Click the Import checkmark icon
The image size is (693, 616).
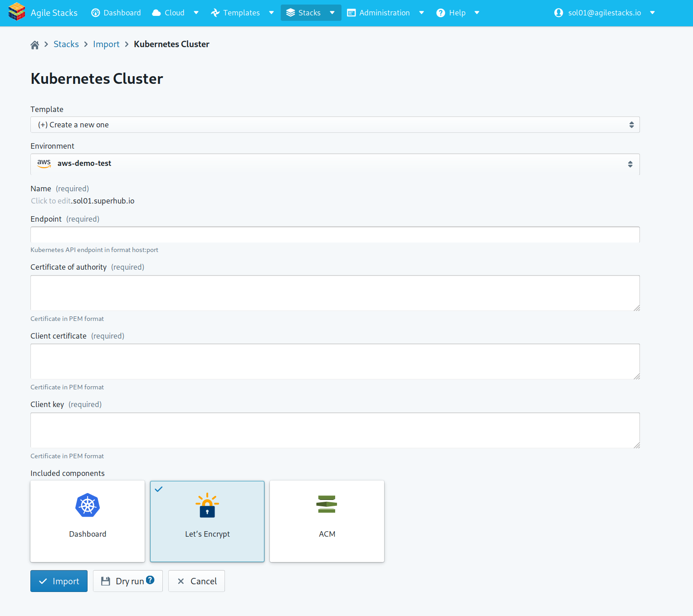tap(43, 581)
